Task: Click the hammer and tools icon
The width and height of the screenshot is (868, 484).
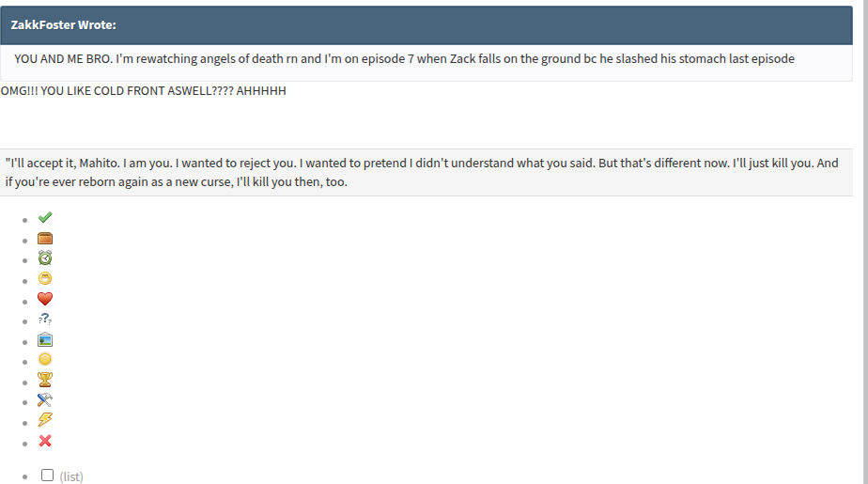Action: pos(45,399)
